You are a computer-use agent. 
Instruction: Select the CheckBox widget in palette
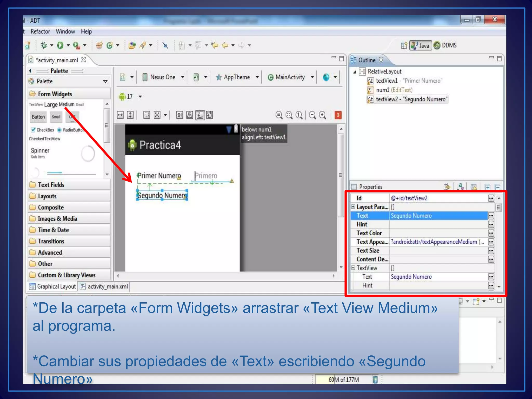tap(43, 130)
